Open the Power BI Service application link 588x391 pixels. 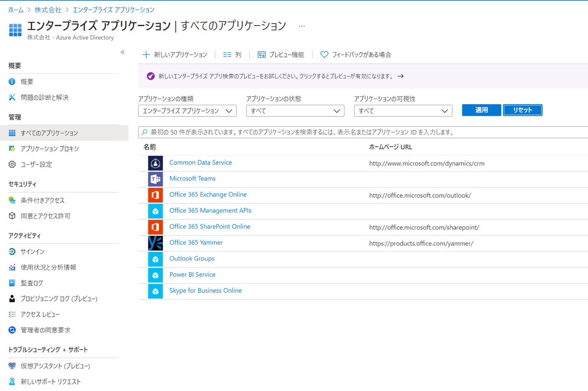pyautogui.click(x=192, y=275)
